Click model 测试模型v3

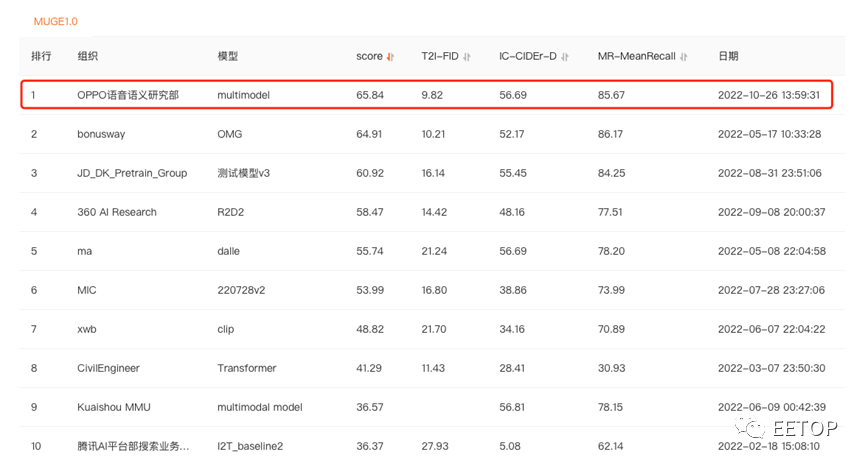point(243,173)
